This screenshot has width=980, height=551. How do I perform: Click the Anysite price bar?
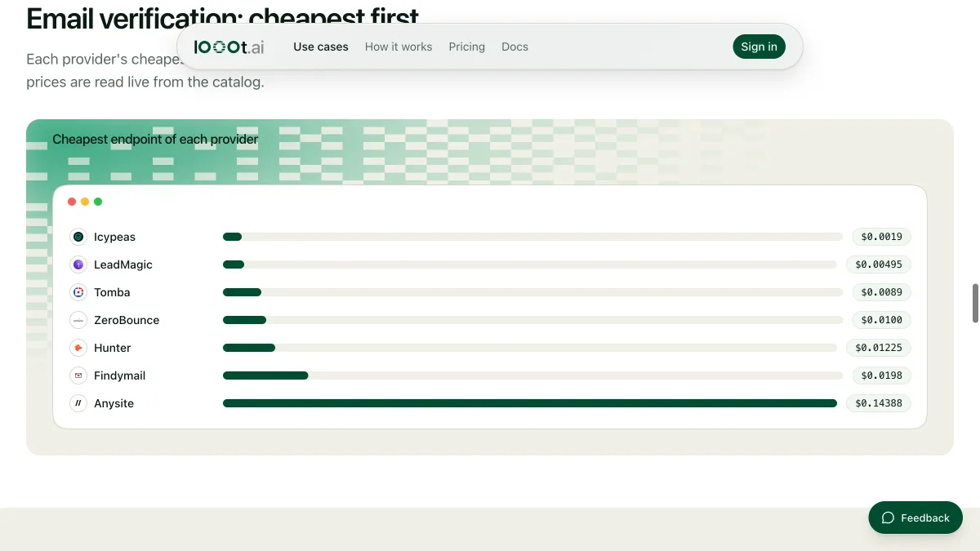[530, 403]
